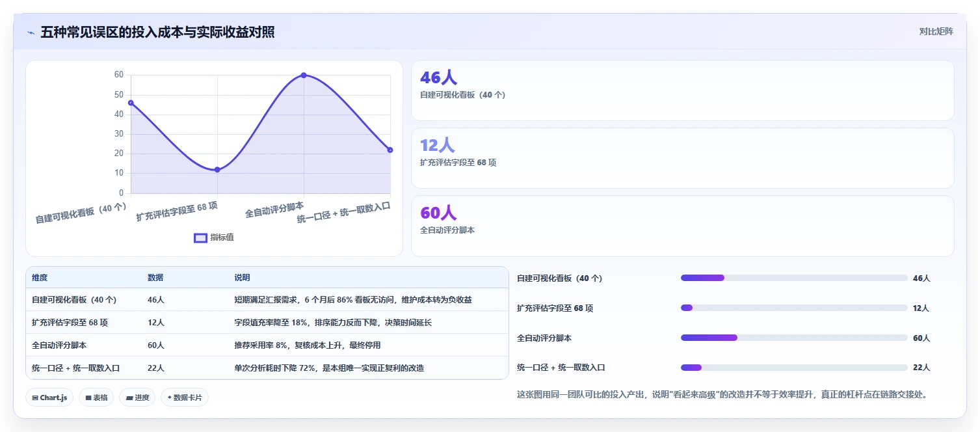980x432 pixels.
Task: Click the 指标值 legend text
Action: (222, 237)
